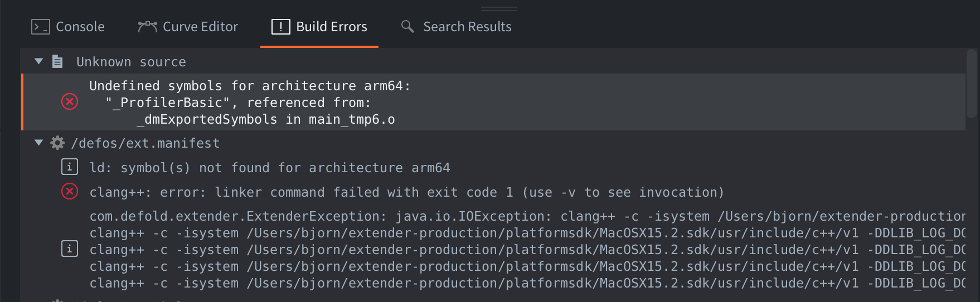Screen dimensions: 980x302
Task: Click the Build Errors exclamation icon
Action: pos(281,27)
